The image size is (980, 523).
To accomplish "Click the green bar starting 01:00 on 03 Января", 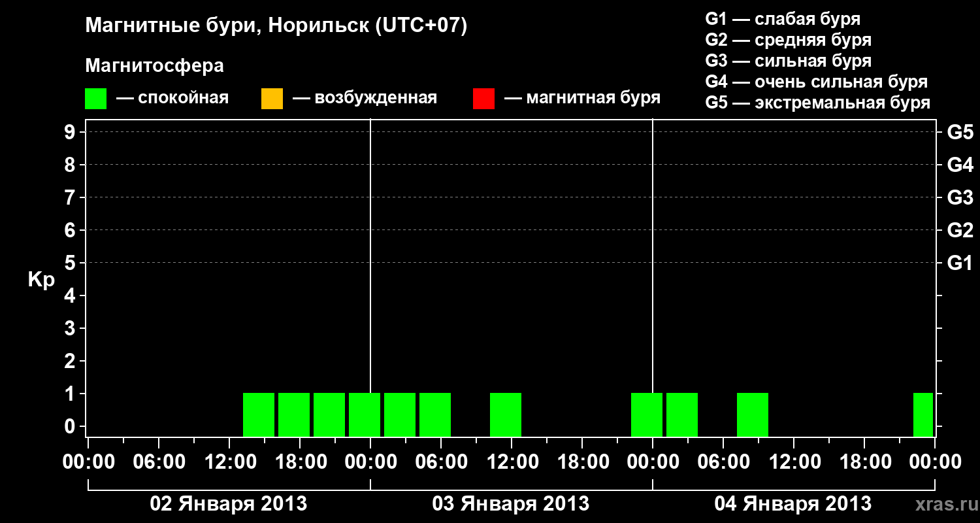I will click(400, 414).
